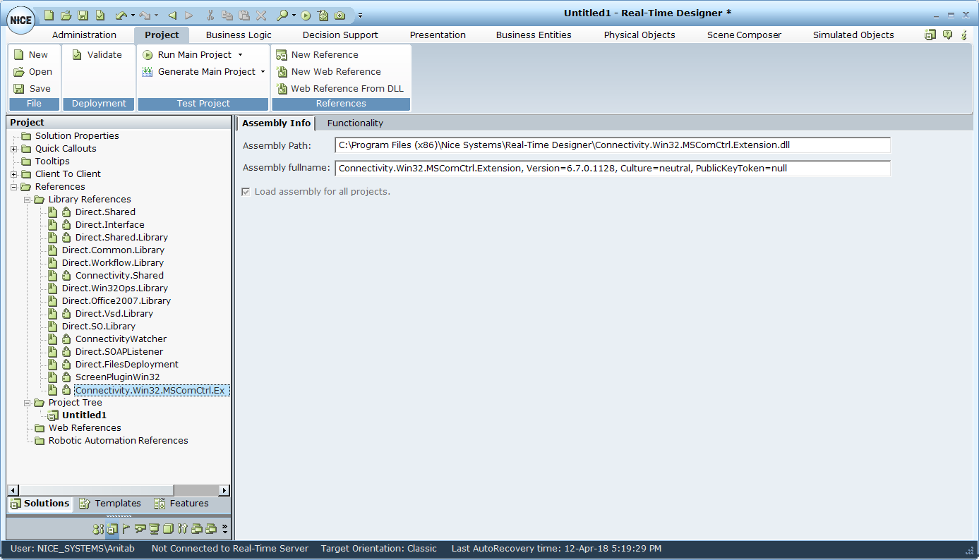Open the Physical Objects ribbon tab
This screenshot has height=560, width=979.
coord(639,35)
